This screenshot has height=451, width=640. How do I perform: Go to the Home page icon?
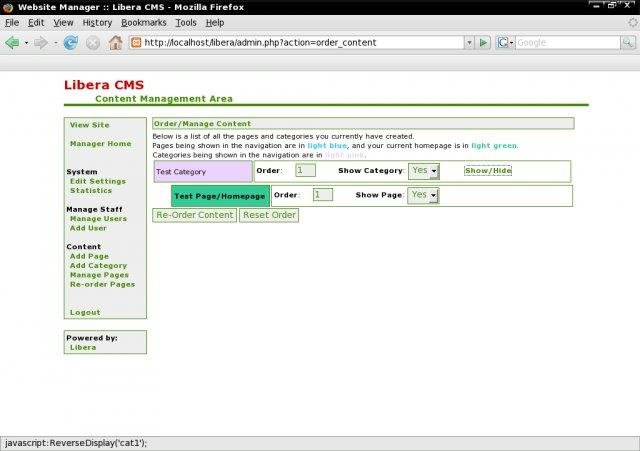click(x=115, y=42)
